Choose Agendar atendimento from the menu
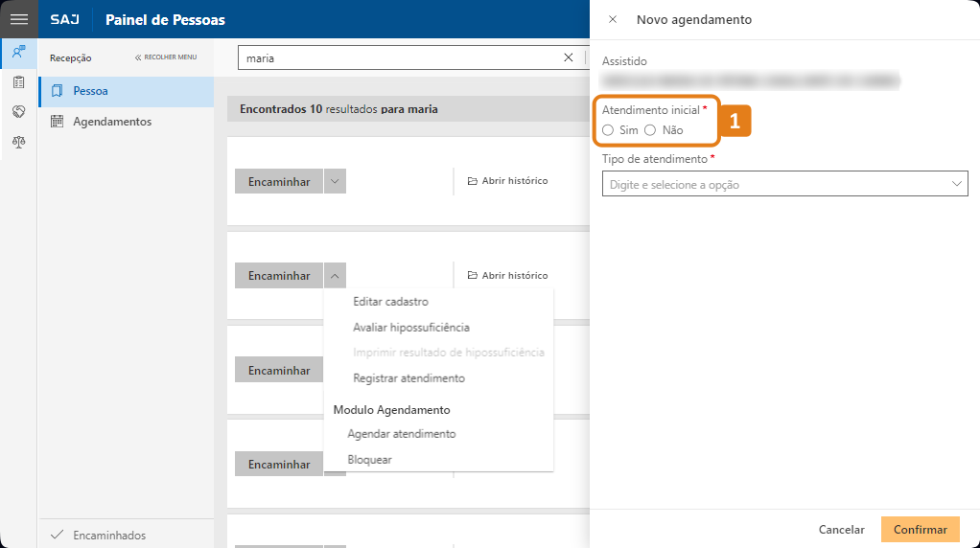980x548 pixels. (x=401, y=434)
